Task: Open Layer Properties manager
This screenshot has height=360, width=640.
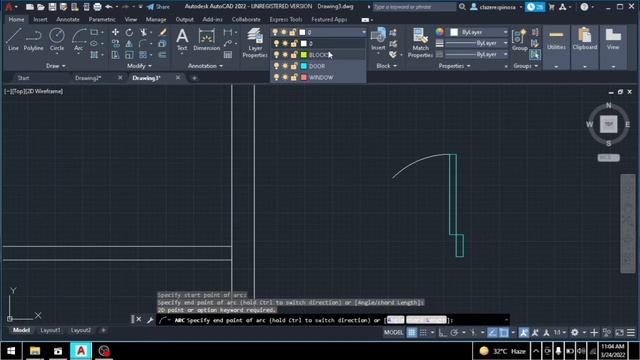Action: point(255,43)
